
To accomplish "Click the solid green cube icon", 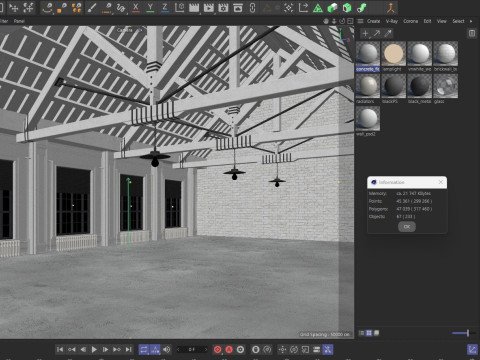I will [347, 8].
